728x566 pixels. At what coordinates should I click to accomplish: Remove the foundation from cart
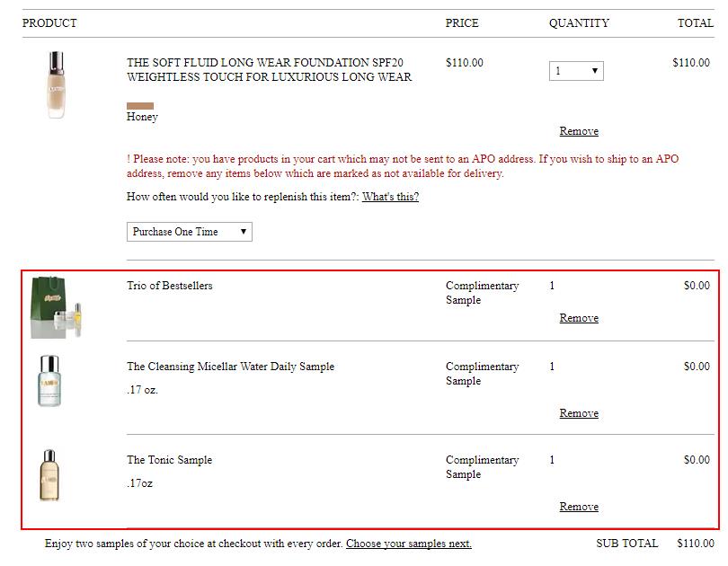[579, 131]
